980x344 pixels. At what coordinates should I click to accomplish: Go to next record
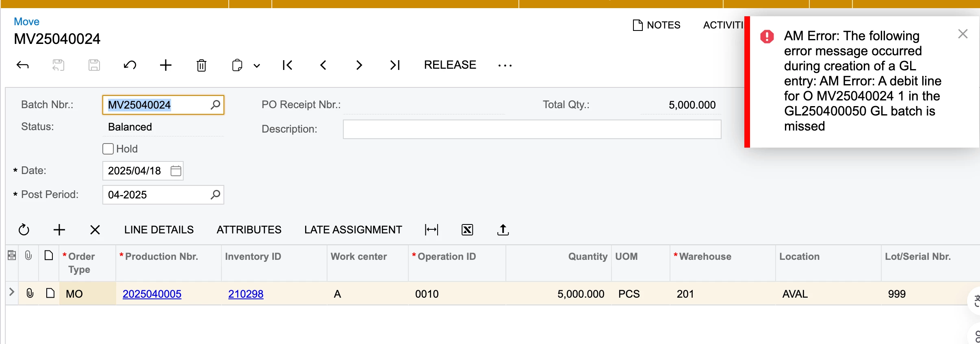tap(359, 65)
